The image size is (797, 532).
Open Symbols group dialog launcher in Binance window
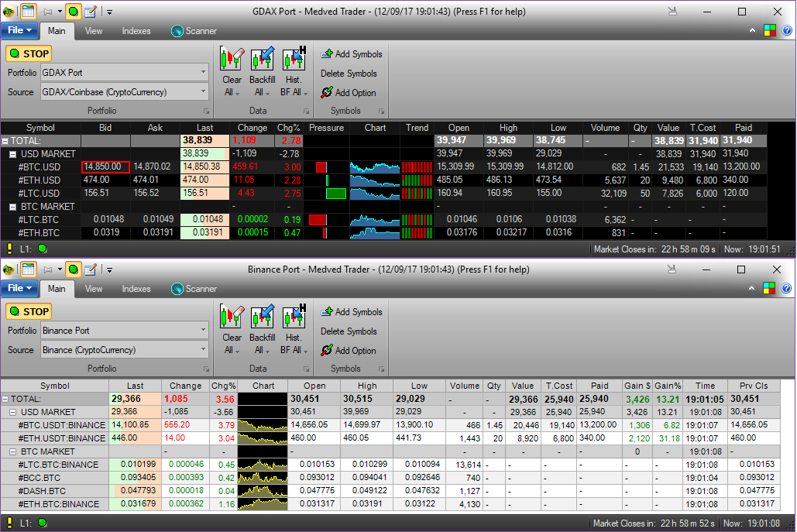pos(381,369)
